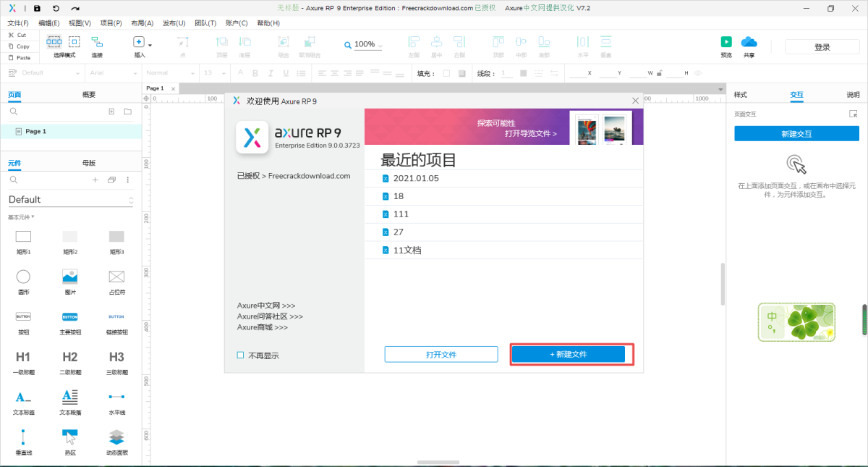Toggle the aspect ratio lock between W and H

[x=659, y=73]
